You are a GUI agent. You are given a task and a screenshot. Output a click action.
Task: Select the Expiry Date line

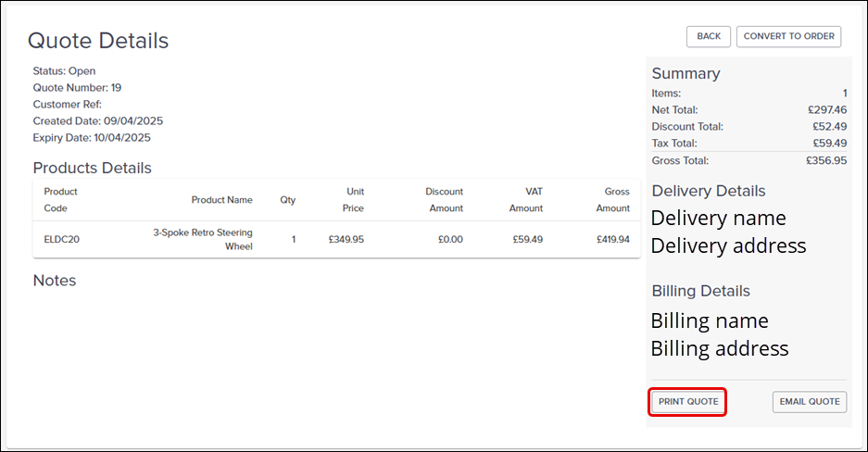[92, 138]
